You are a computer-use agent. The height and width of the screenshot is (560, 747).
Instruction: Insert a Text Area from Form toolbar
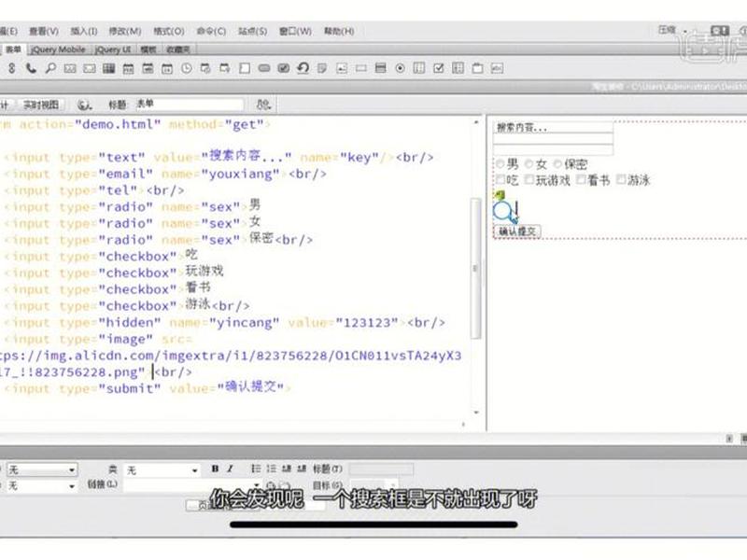(245, 68)
